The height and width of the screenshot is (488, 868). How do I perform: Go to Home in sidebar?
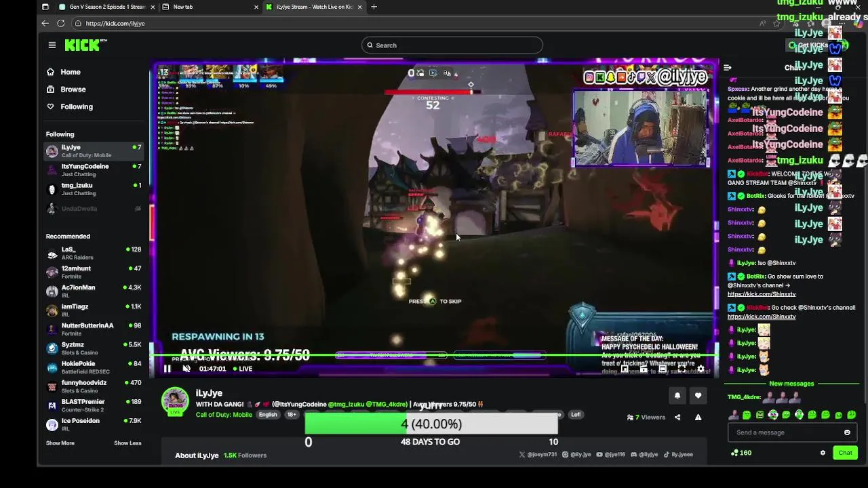click(x=64, y=72)
